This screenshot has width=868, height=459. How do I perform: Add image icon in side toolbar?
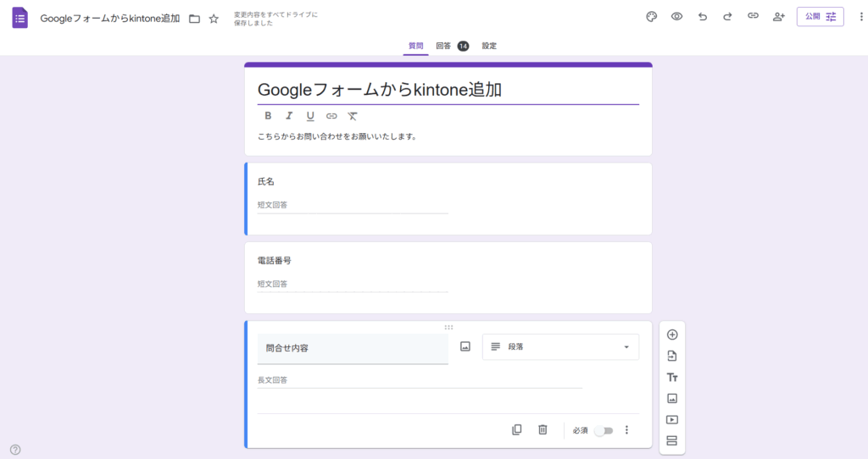672,398
